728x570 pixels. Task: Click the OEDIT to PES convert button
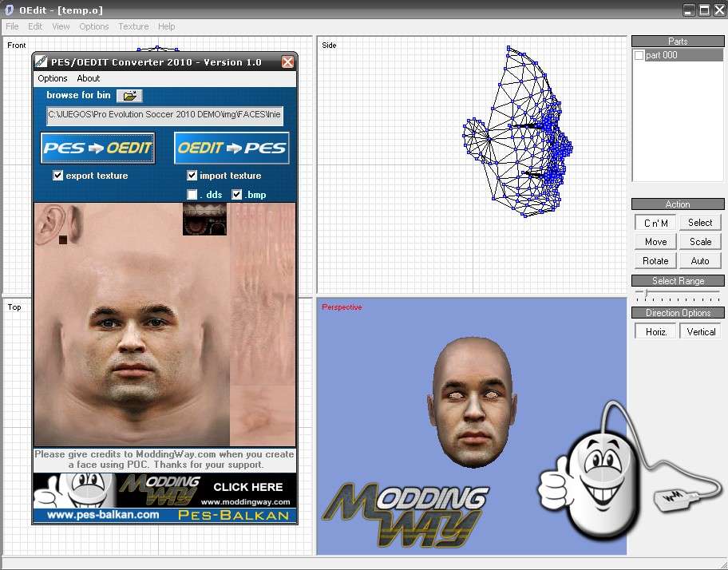click(231, 148)
